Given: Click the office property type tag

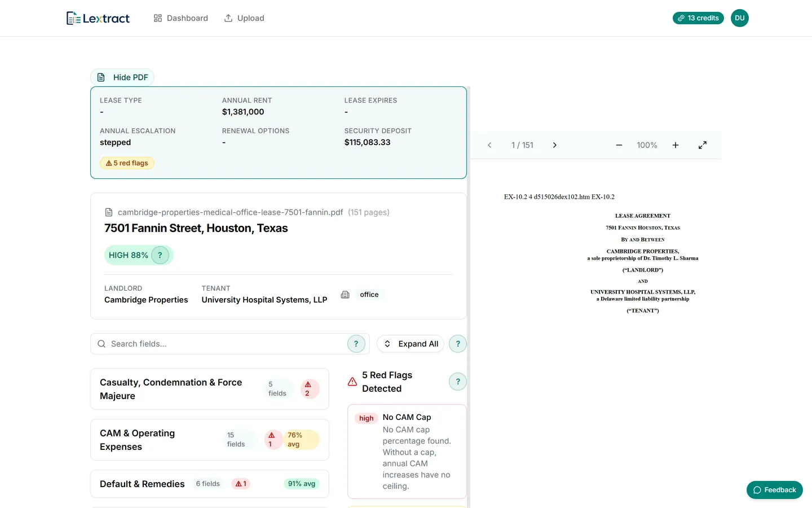Looking at the screenshot, I should (369, 295).
